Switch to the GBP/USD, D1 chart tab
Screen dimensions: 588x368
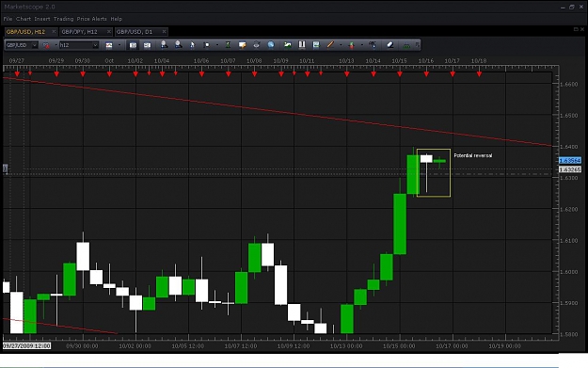pos(135,31)
